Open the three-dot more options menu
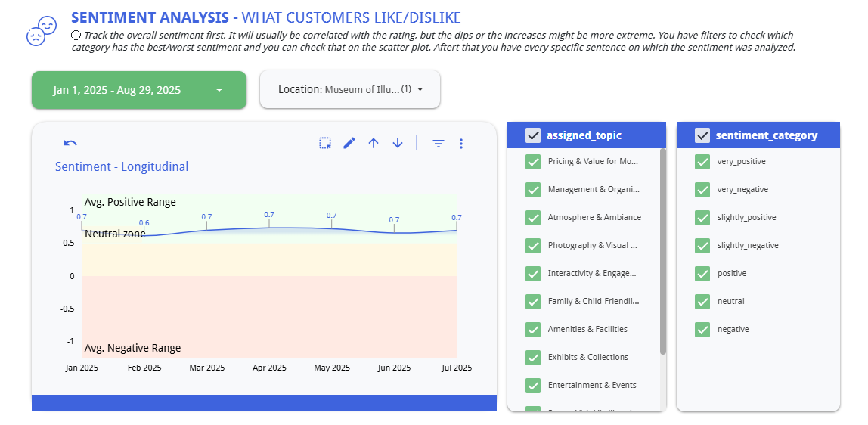This screenshot has width=868, height=425. pyautogui.click(x=461, y=143)
